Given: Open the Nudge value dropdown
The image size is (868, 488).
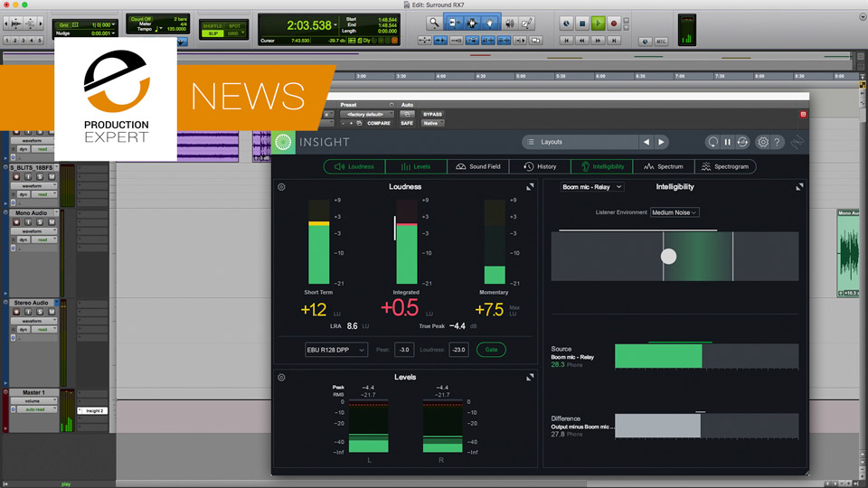Looking at the screenshot, I should 114,33.
